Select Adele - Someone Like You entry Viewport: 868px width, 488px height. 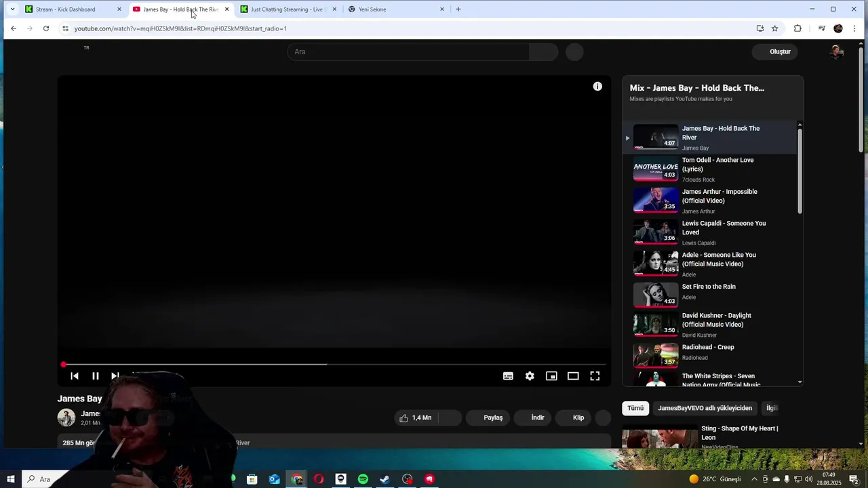pos(709,264)
